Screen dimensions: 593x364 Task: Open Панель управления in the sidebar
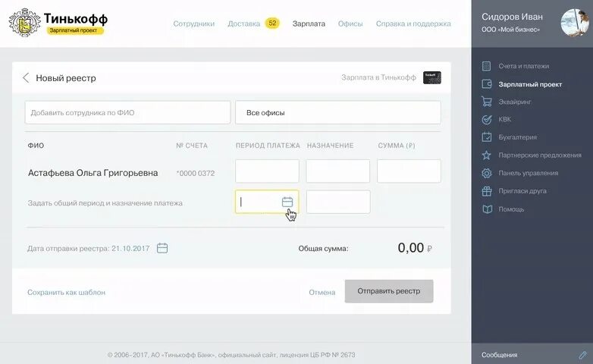coord(529,174)
